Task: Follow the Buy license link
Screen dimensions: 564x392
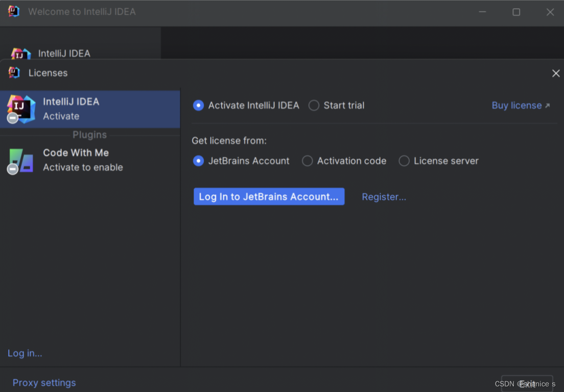Action: point(516,105)
